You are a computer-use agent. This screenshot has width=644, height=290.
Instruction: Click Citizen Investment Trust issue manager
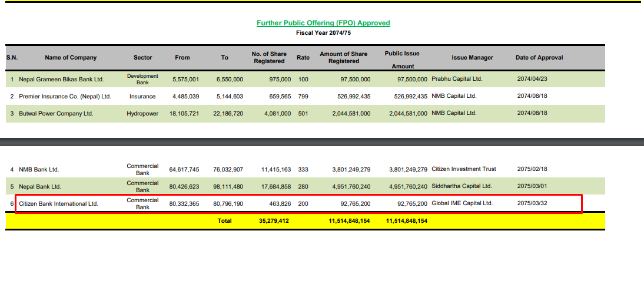pyautogui.click(x=464, y=169)
